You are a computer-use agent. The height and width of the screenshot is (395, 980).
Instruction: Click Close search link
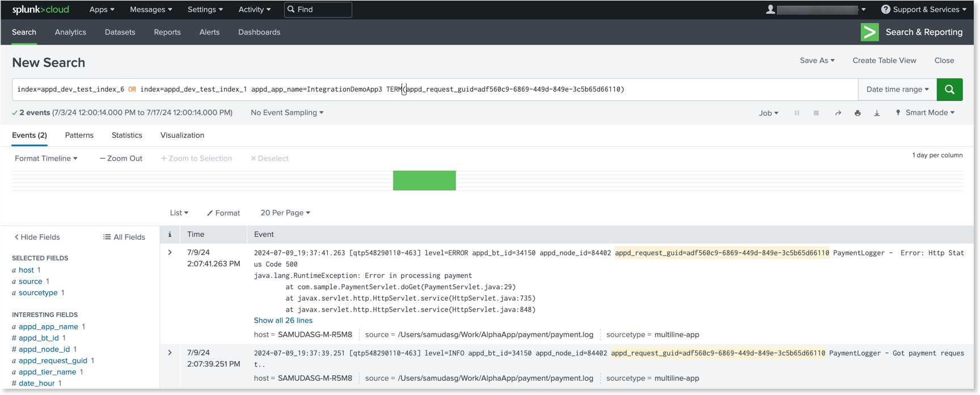tap(944, 61)
